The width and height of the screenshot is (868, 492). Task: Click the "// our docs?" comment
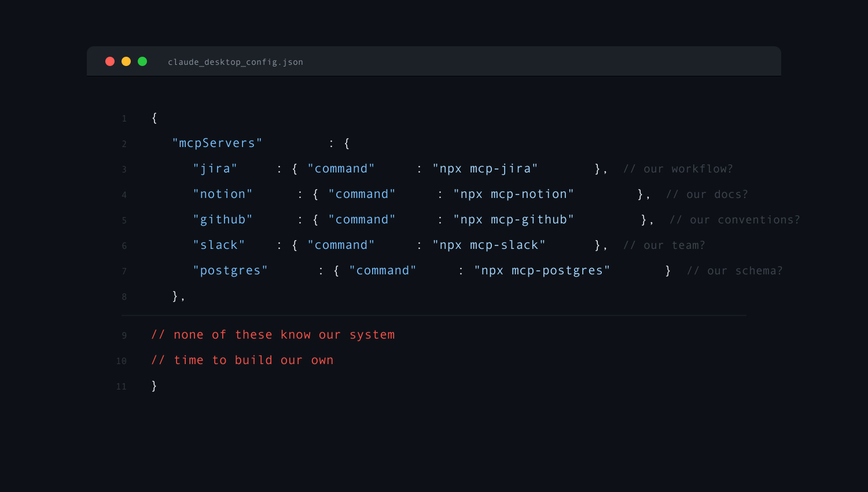pyautogui.click(x=707, y=194)
